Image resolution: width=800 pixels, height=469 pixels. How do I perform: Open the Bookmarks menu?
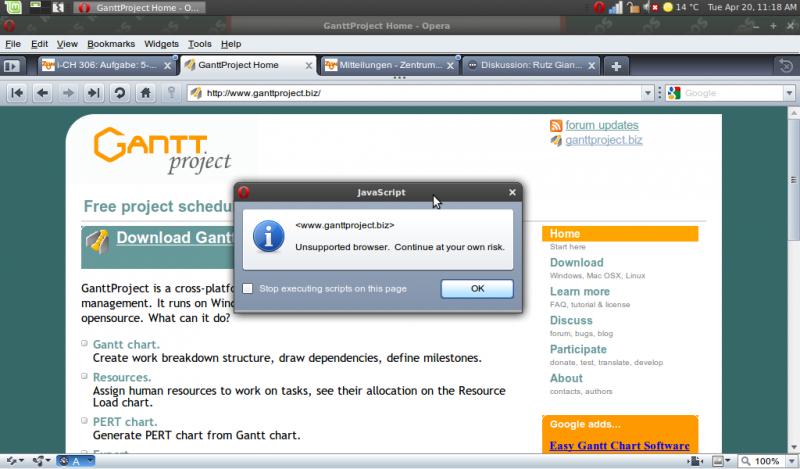tap(110, 44)
